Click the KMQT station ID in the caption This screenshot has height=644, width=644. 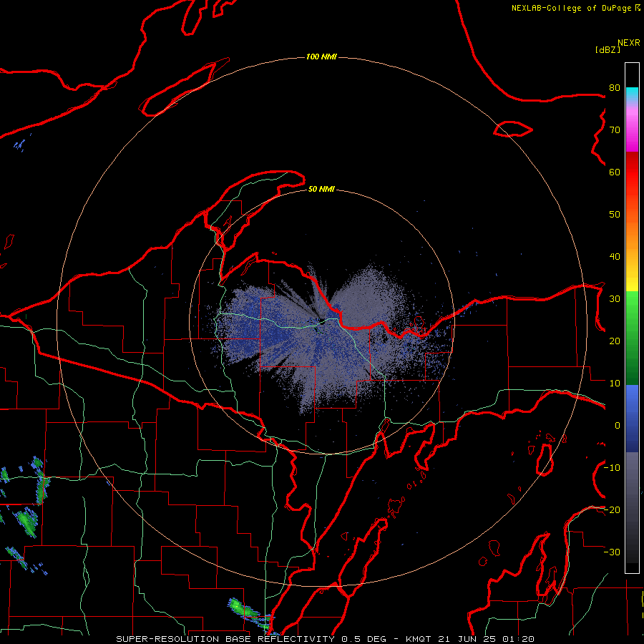click(x=418, y=639)
